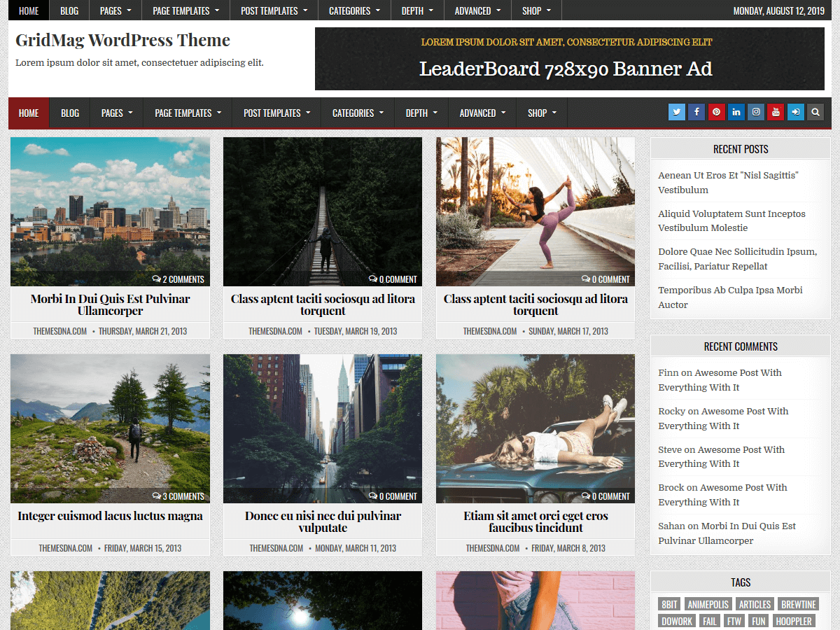
Task: Open the Blog menu item
Action: coord(69,113)
